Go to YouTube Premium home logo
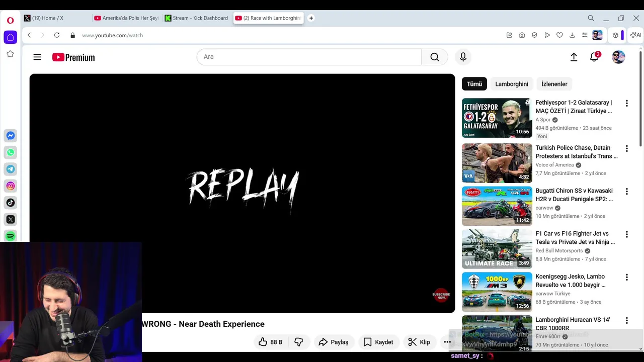Image resolution: width=644 pixels, height=362 pixels. [73, 57]
